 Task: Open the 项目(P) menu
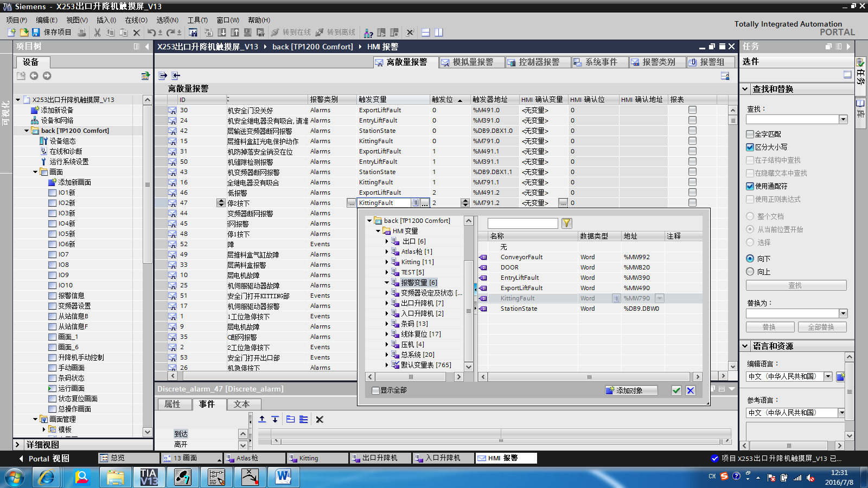click(17, 20)
